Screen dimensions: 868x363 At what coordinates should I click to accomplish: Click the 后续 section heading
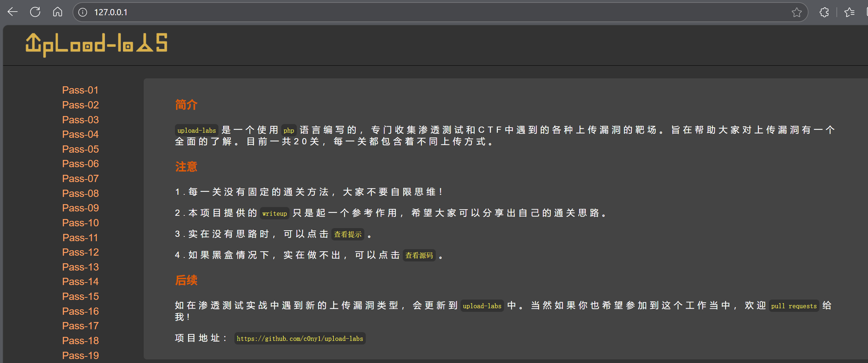click(186, 280)
